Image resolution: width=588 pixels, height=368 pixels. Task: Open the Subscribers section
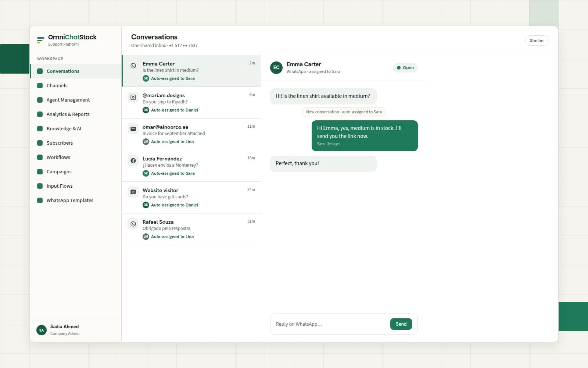[x=76, y=143]
